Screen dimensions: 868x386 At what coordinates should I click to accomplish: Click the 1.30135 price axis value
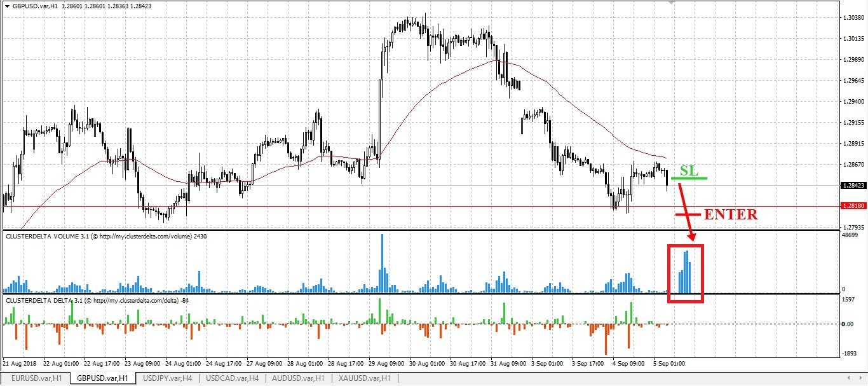coord(853,39)
